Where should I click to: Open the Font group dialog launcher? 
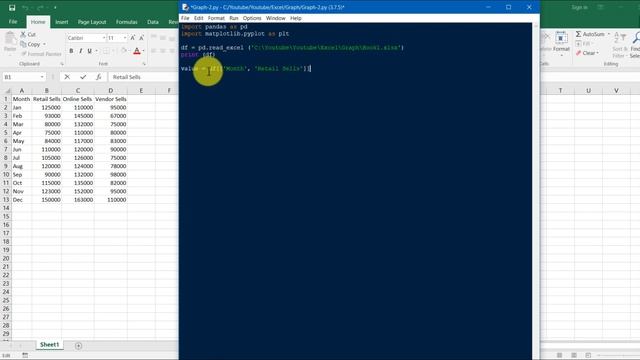coord(144,64)
